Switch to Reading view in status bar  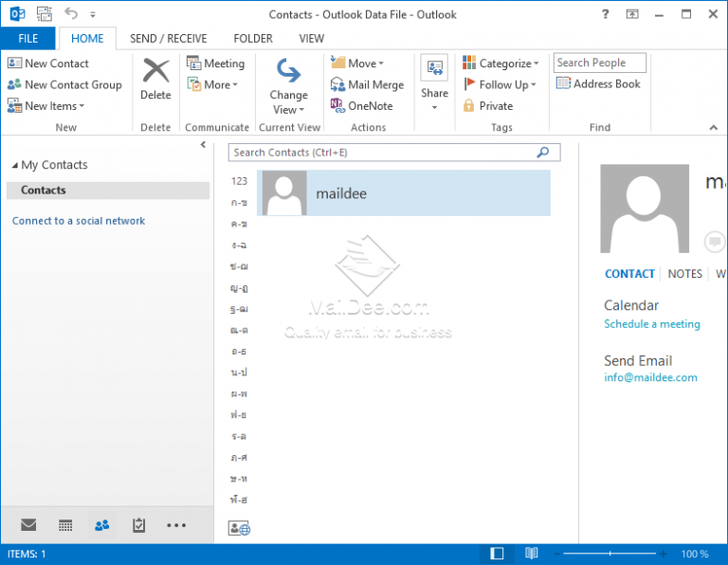click(532, 554)
